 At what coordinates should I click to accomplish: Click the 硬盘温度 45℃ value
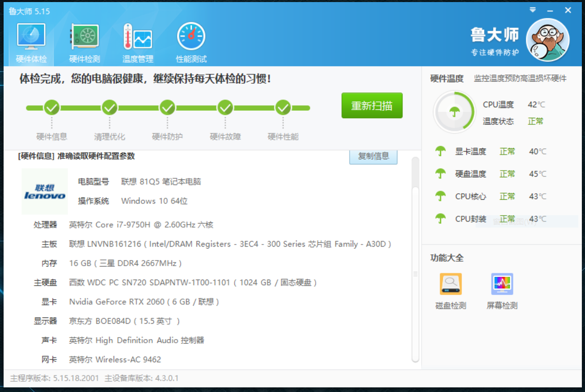click(538, 174)
